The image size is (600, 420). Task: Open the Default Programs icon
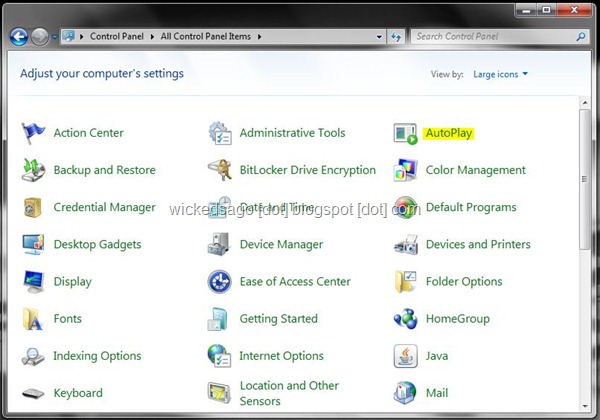(406, 207)
